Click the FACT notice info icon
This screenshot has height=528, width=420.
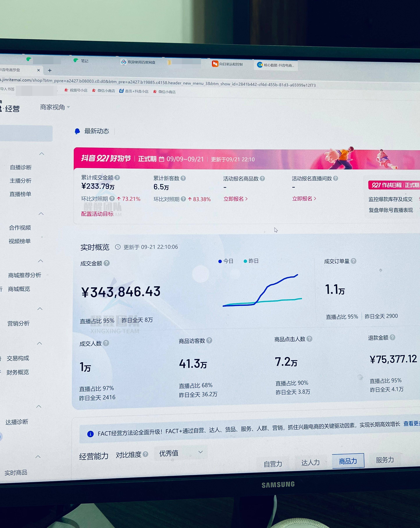[x=90, y=434]
